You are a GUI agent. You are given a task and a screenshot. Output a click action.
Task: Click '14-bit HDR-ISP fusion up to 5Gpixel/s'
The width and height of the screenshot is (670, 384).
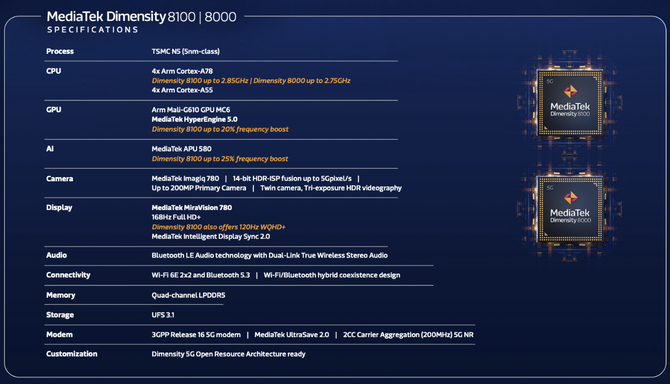point(292,179)
